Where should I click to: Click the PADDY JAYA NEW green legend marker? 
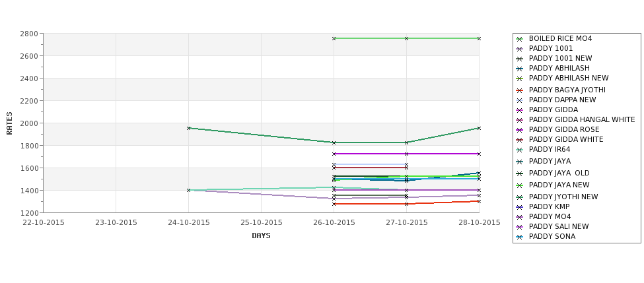coord(520,185)
